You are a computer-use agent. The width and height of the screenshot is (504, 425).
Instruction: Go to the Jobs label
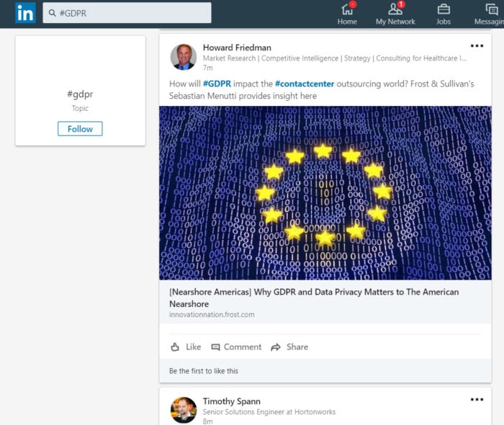pyautogui.click(x=444, y=22)
